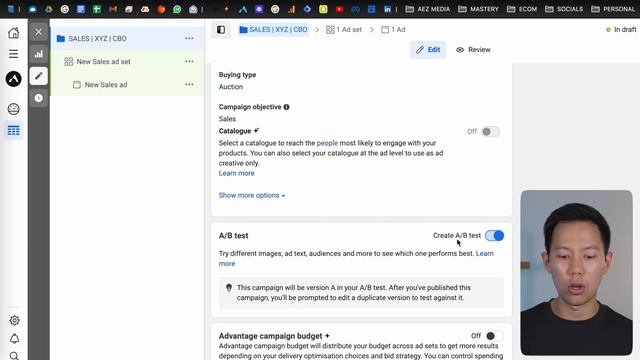Open Google Analytics bookmark in browser bar
The width and height of the screenshot is (640, 360).
click(291, 9)
